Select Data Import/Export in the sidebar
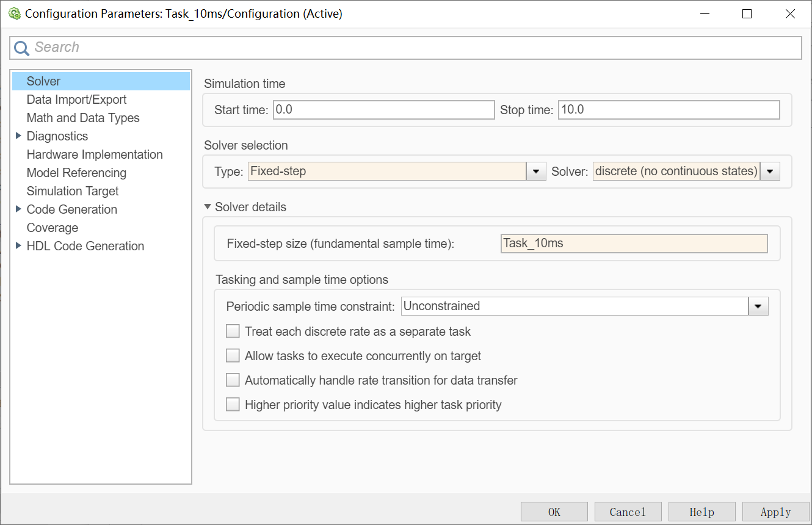The image size is (812, 525). (x=76, y=100)
